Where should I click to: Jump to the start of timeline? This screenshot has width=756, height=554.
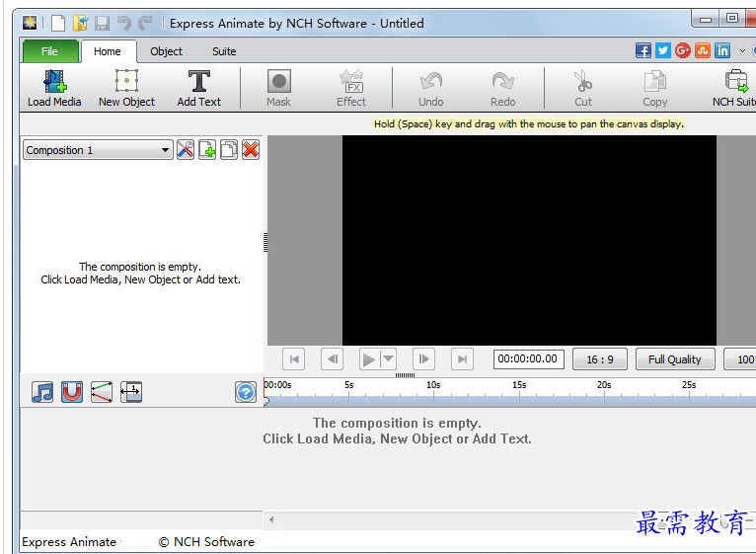tap(294, 359)
